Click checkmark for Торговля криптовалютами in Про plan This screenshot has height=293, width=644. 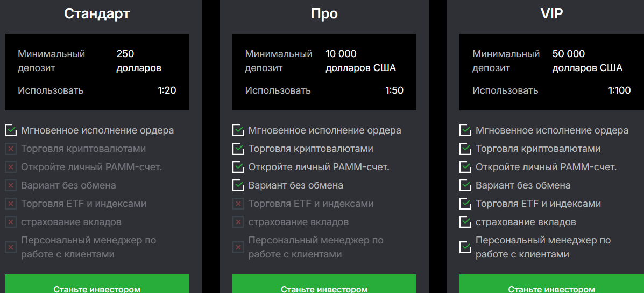(x=238, y=149)
